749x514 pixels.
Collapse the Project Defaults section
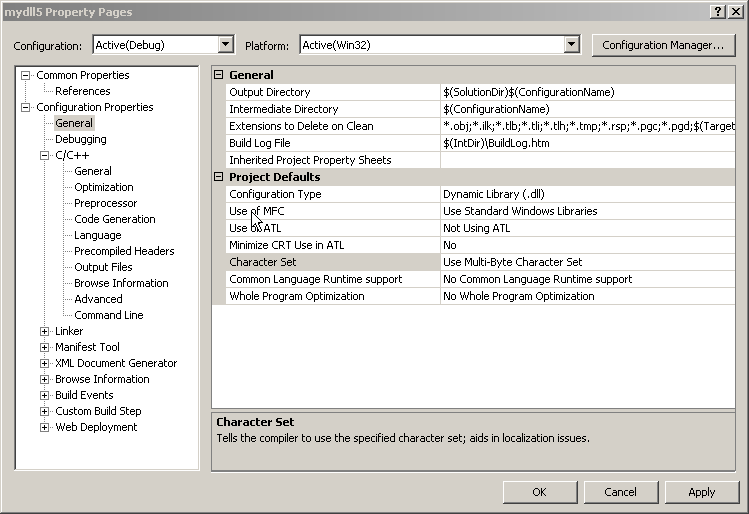click(x=219, y=177)
